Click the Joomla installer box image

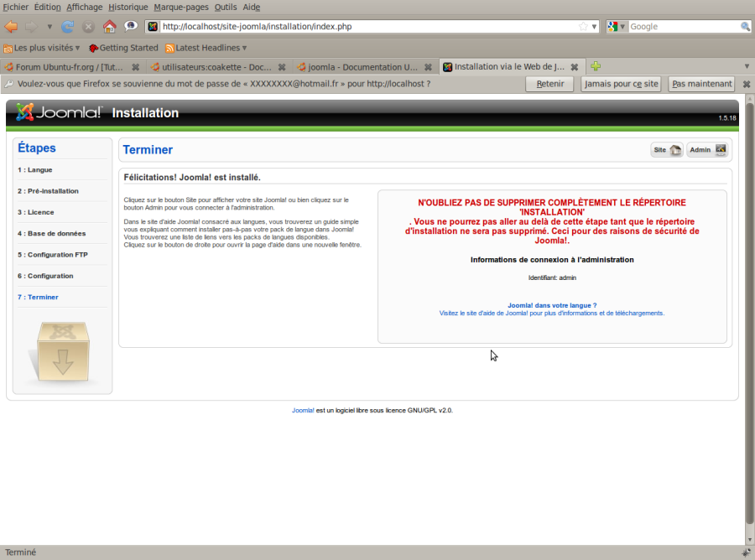pyautogui.click(x=63, y=353)
